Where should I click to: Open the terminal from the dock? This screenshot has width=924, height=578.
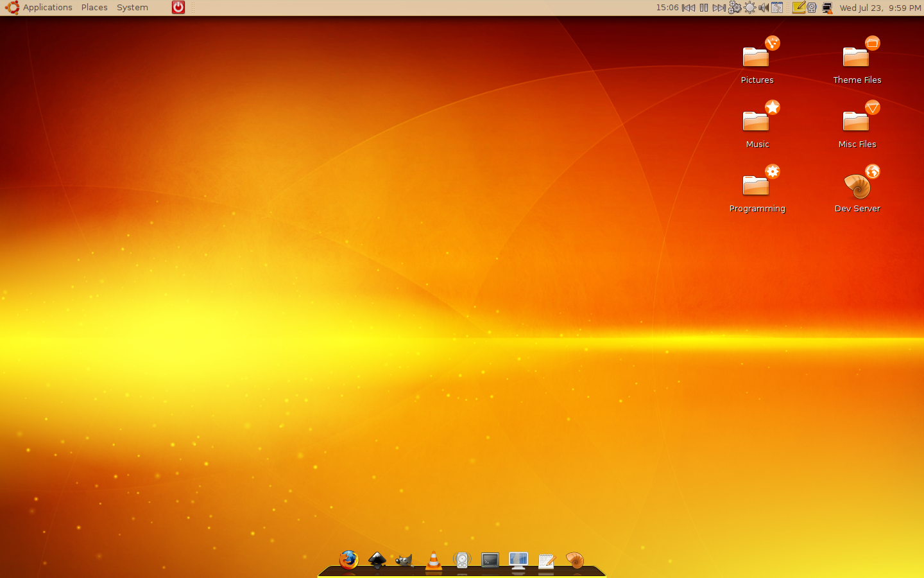pos(490,561)
